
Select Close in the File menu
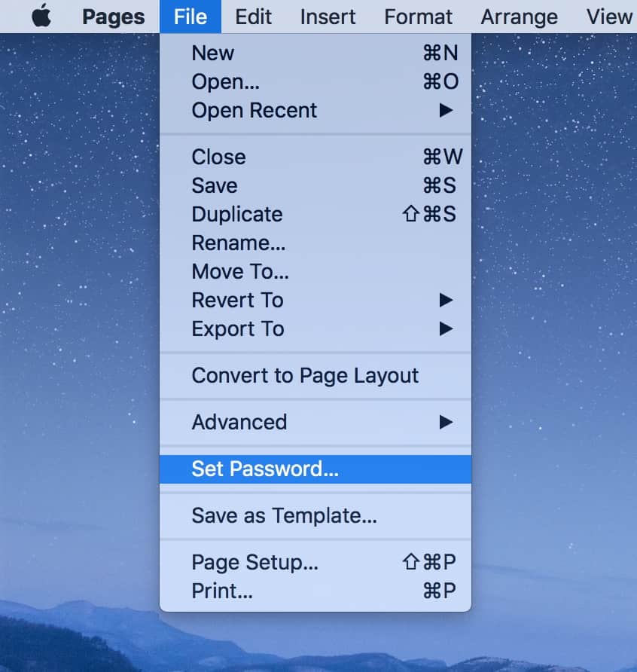tap(218, 157)
